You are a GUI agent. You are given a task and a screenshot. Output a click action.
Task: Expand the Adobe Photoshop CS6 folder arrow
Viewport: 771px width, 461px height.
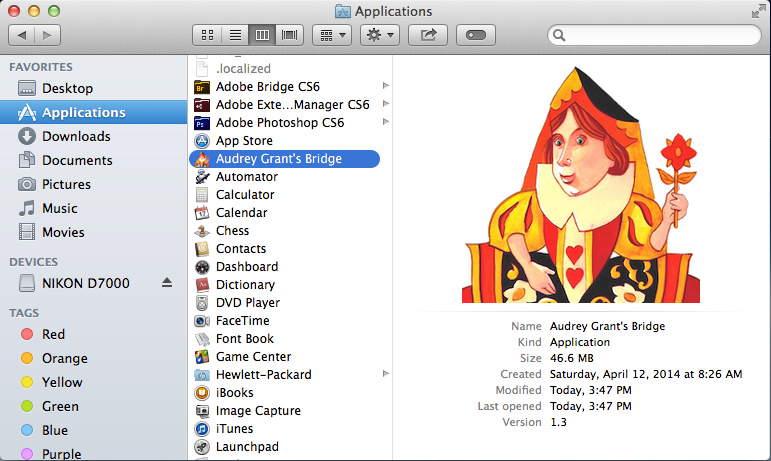pos(386,122)
